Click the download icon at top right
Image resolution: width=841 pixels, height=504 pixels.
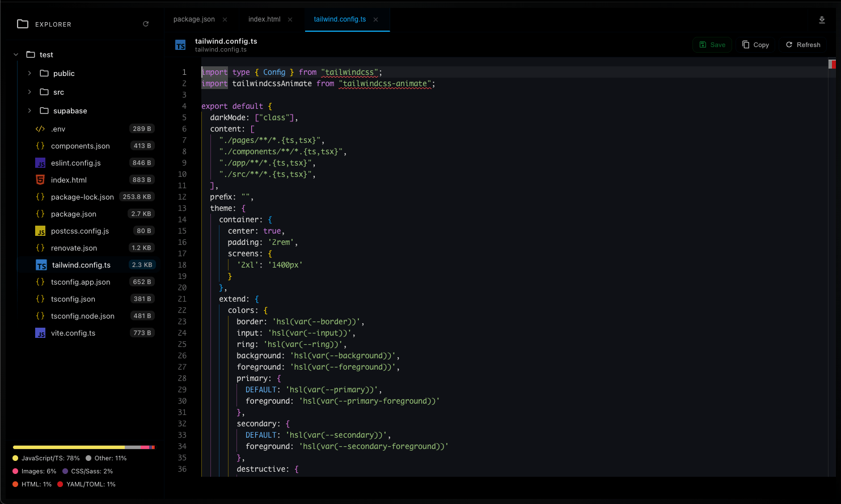tap(822, 20)
